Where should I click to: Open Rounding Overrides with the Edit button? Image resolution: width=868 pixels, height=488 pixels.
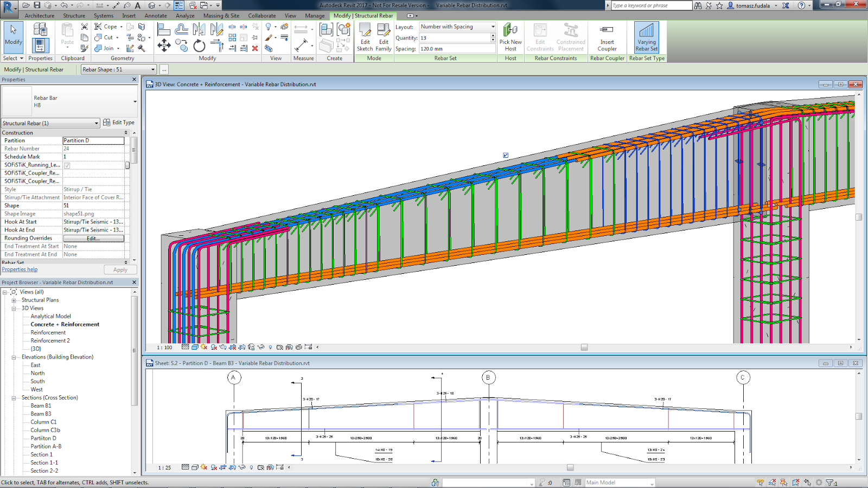click(x=93, y=238)
